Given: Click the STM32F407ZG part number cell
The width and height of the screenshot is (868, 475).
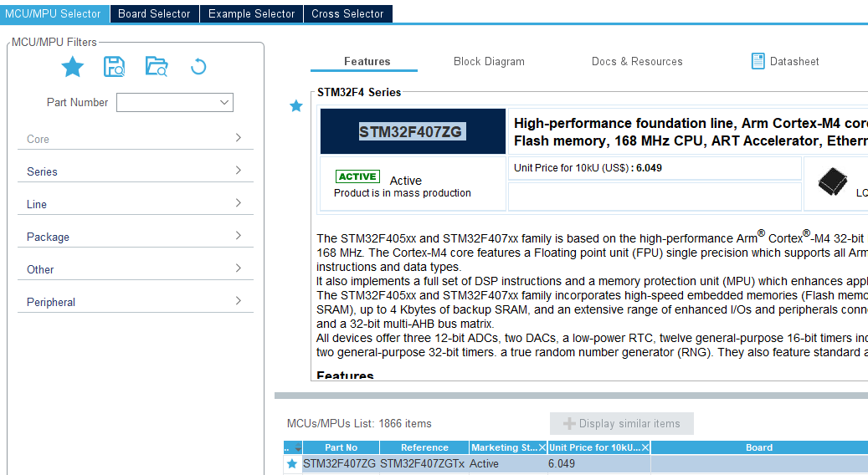Looking at the screenshot, I should [x=339, y=464].
